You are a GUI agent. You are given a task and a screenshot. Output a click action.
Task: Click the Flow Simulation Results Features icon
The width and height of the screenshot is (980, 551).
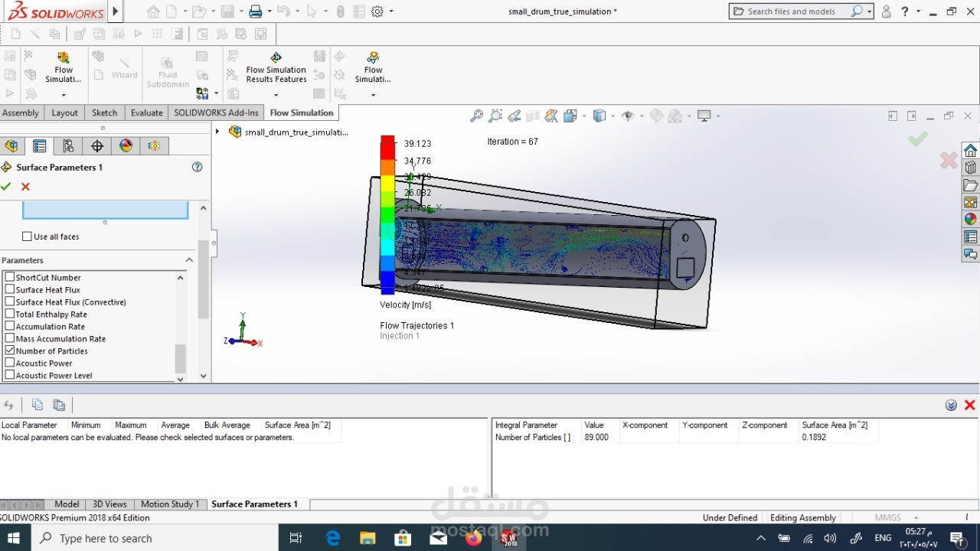click(x=276, y=58)
